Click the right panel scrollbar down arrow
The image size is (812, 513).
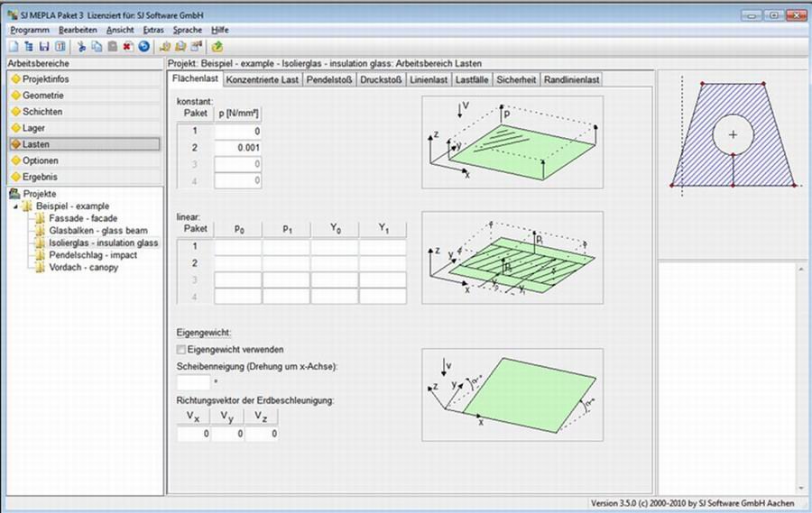pos(802,488)
